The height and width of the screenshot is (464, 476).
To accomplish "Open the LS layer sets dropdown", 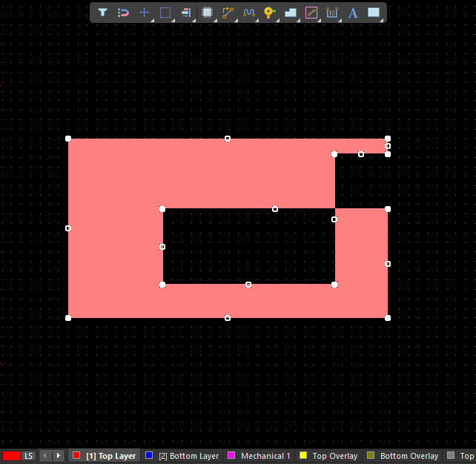I will click(x=28, y=456).
